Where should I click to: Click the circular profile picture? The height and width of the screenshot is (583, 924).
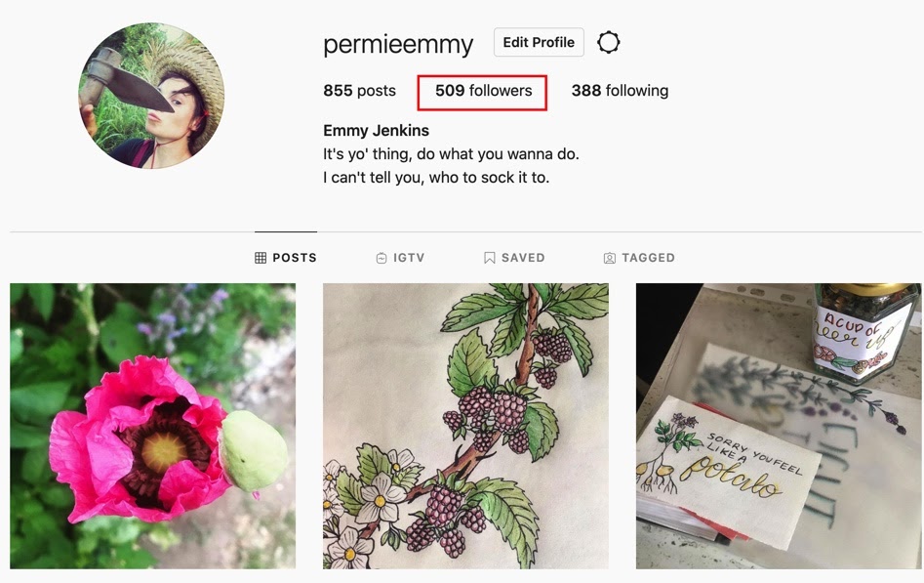pyautogui.click(x=151, y=96)
